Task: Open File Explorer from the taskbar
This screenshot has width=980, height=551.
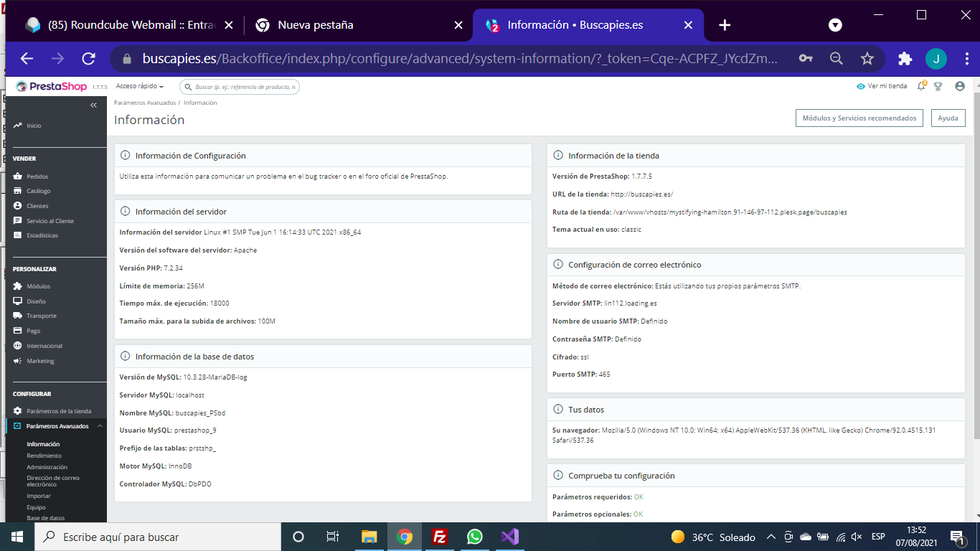Action: pos(369,537)
